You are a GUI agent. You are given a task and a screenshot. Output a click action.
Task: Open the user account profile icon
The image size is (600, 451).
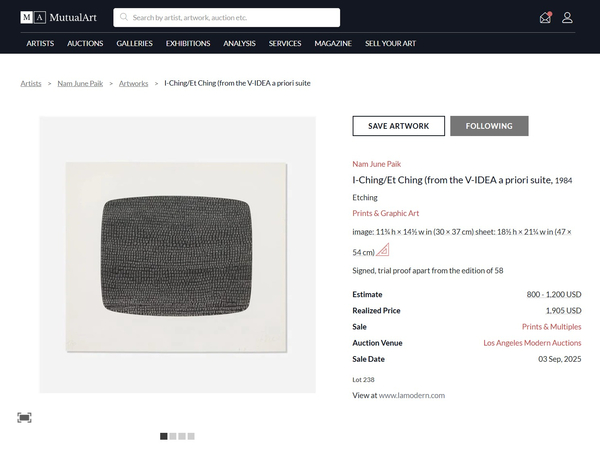click(x=567, y=17)
